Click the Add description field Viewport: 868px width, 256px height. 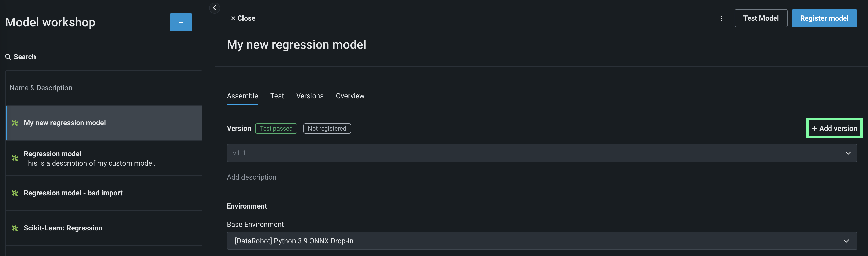click(x=251, y=177)
